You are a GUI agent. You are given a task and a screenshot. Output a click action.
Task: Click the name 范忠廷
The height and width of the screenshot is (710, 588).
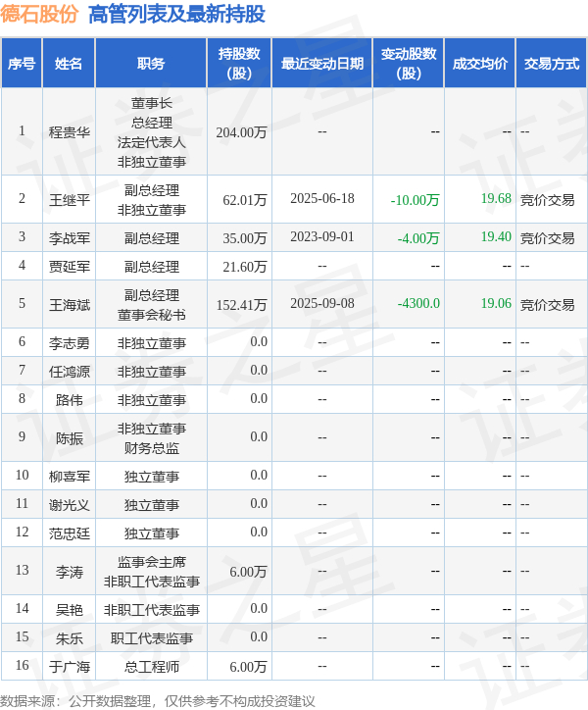(70, 532)
